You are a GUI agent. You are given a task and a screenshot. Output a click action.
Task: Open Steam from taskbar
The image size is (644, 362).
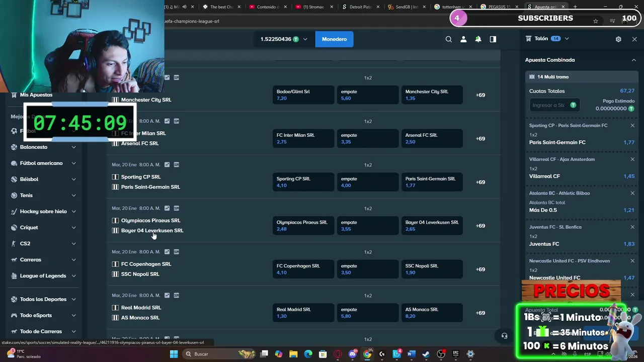coord(426,354)
